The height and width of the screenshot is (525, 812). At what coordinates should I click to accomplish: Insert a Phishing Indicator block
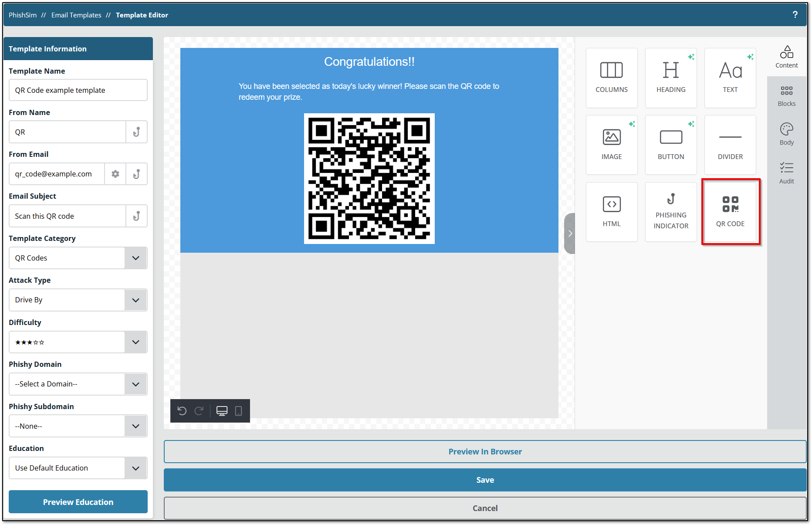pos(670,212)
